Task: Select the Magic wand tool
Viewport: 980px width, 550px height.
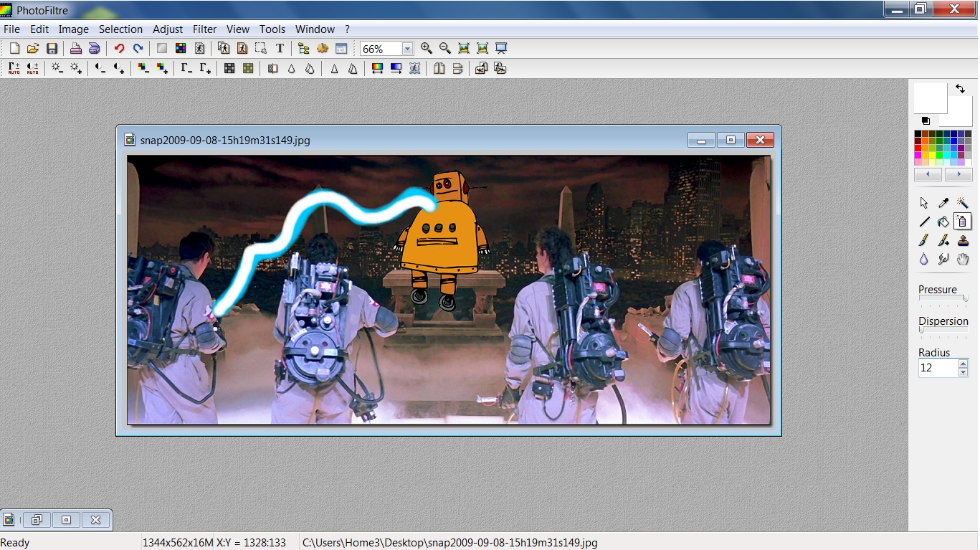Action: coord(963,203)
